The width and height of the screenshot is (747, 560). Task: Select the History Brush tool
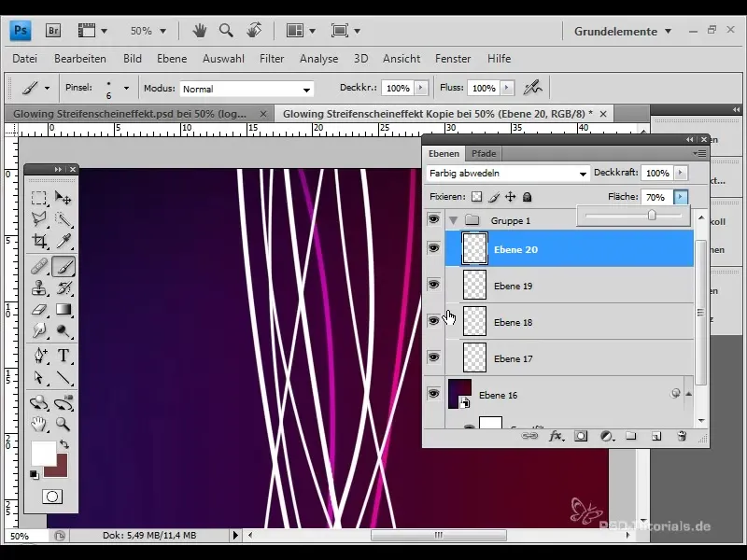tap(63, 287)
